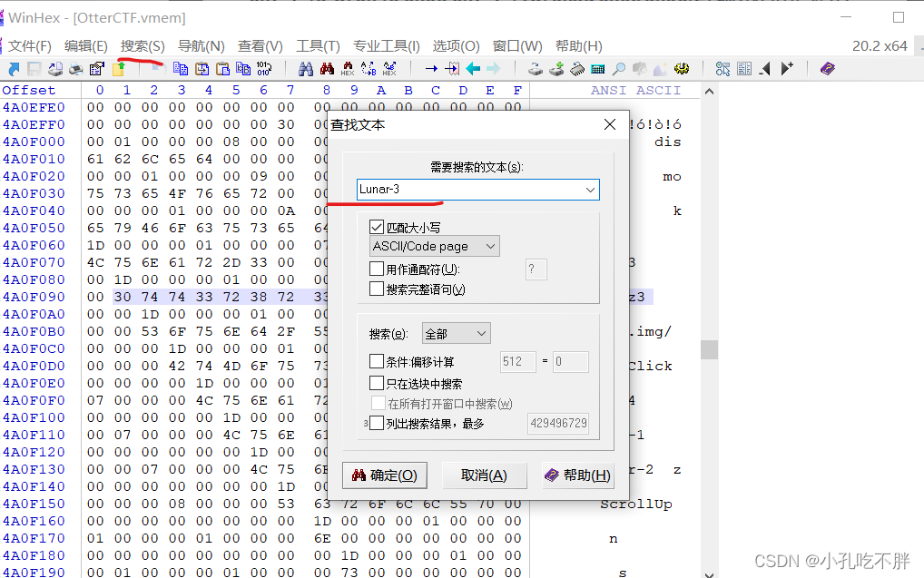Screen dimensions: 924x578
Task: Click the Go to sector arrow icon
Action: point(452,69)
